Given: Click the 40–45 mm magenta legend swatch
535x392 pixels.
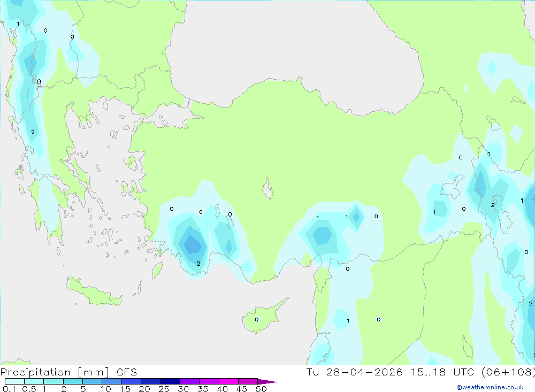Looking at the screenshot, I should click(228, 381).
